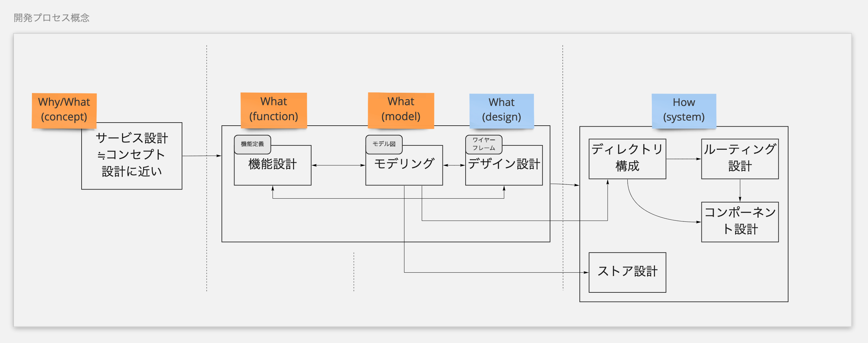Select the blue How (system) sticky note

pyautogui.click(x=683, y=110)
